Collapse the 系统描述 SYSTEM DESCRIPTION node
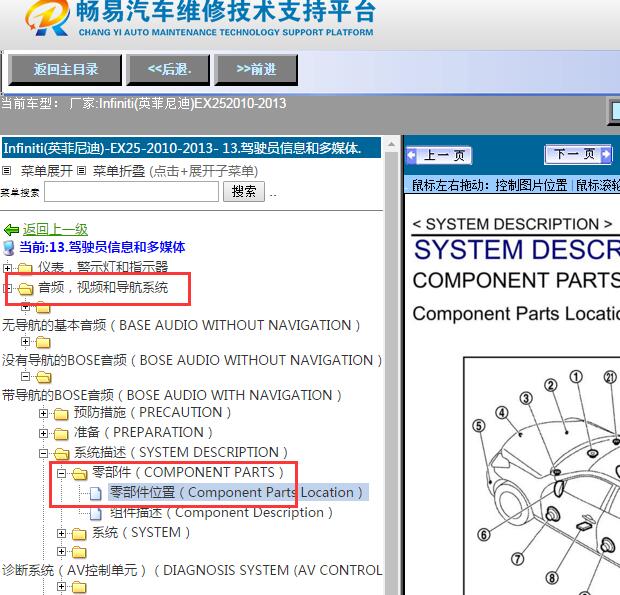Screen dimensions: 620x595 click(43, 453)
